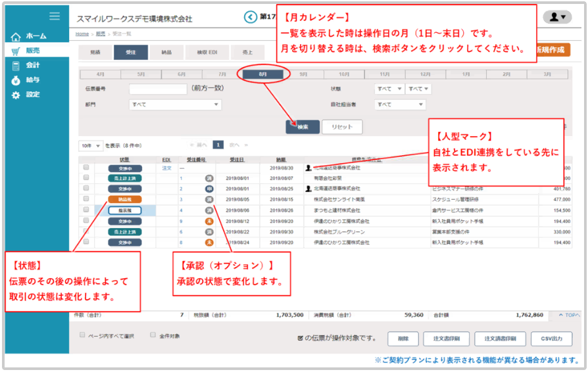Open the 自社担当者 dropdown
Image resolution: width=588 pixels, height=372 pixels.
400,105
